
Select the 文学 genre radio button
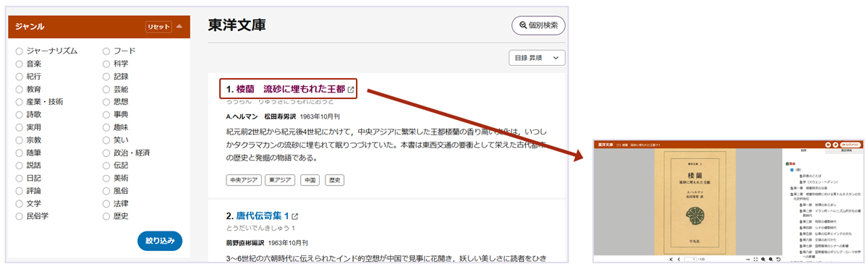coord(20,203)
